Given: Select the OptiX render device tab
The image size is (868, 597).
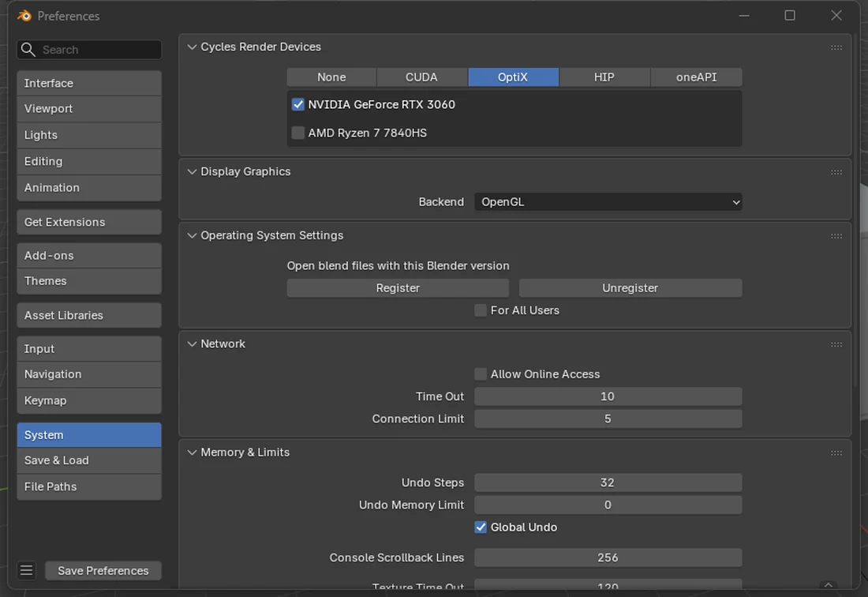Looking at the screenshot, I should click(x=513, y=77).
